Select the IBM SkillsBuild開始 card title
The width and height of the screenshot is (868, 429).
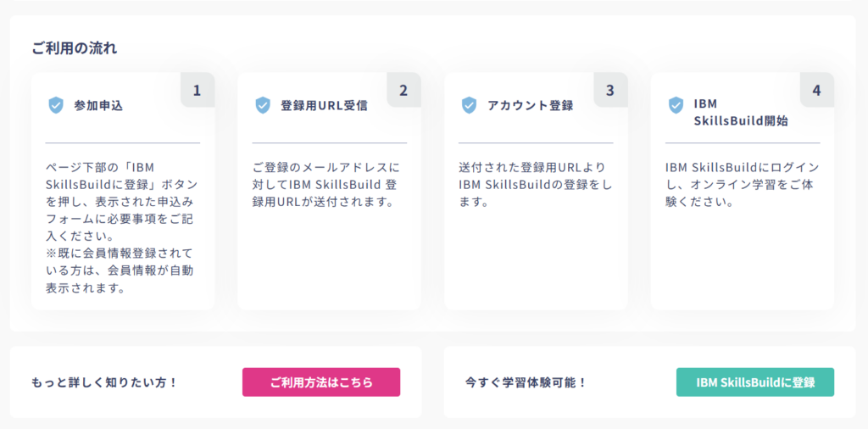[x=740, y=113]
